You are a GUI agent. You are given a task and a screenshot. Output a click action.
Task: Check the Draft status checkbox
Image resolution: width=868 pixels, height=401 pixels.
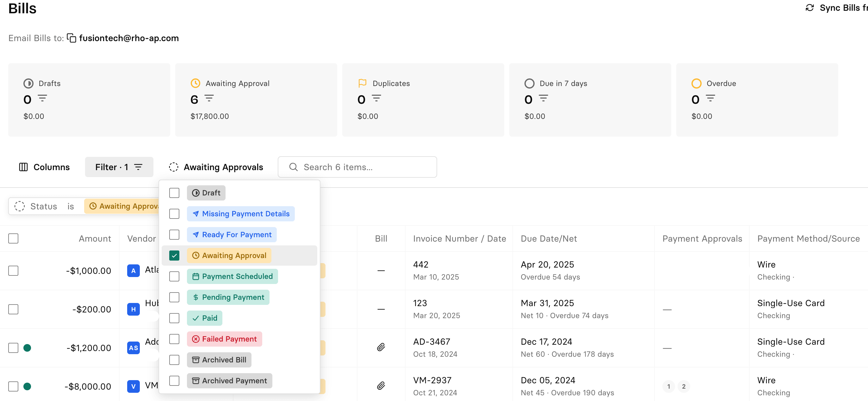[x=174, y=193]
